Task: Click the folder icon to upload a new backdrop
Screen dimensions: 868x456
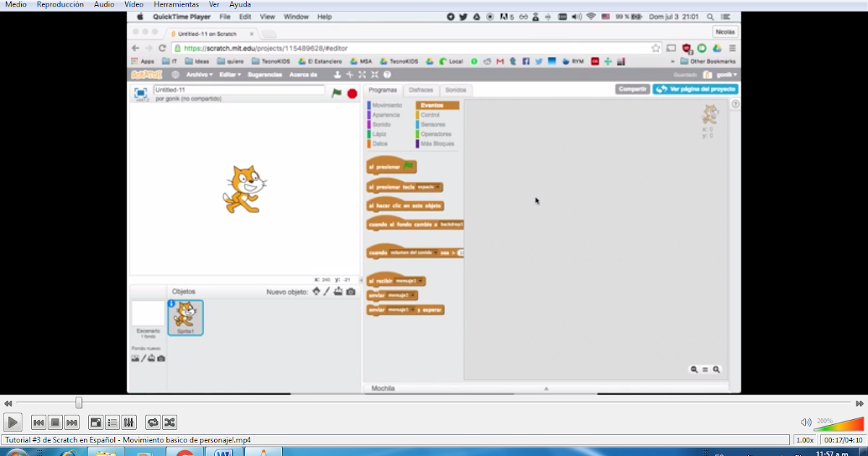Action: tap(150, 358)
